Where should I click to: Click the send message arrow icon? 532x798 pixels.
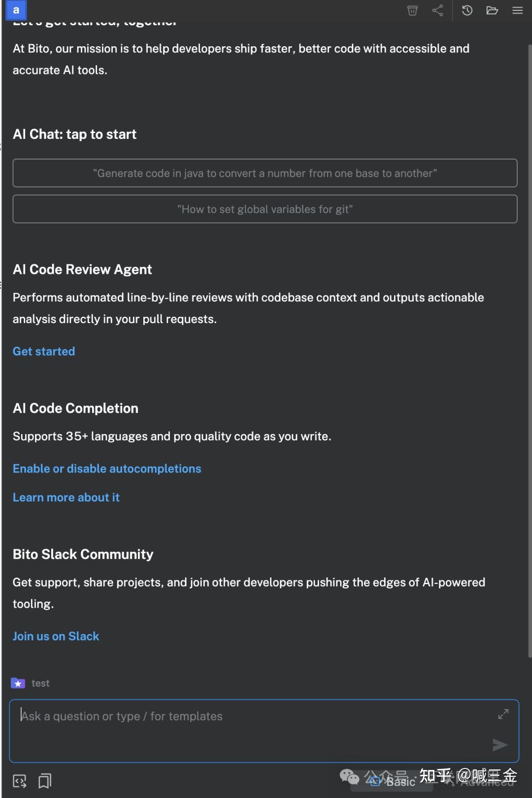click(x=500, y=745)
